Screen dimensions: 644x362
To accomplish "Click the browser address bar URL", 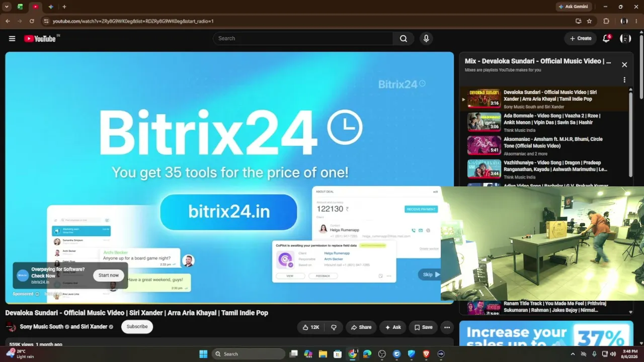I will point(133,21).
